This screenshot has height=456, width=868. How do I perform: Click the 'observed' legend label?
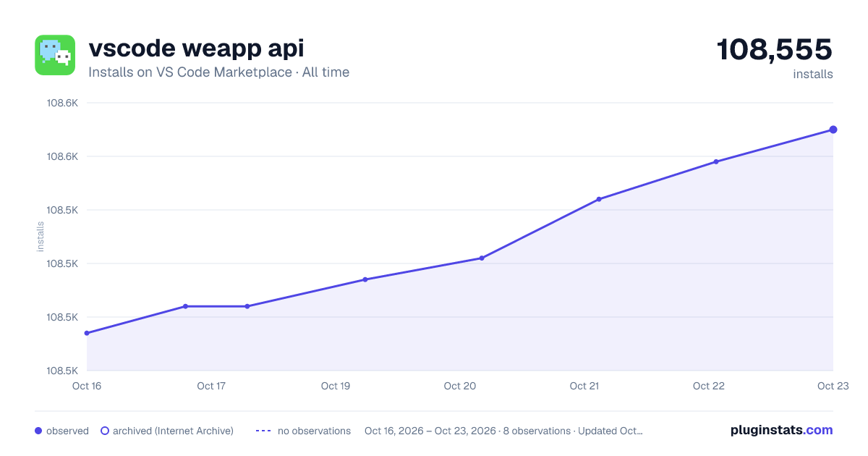tap(67, 431)
